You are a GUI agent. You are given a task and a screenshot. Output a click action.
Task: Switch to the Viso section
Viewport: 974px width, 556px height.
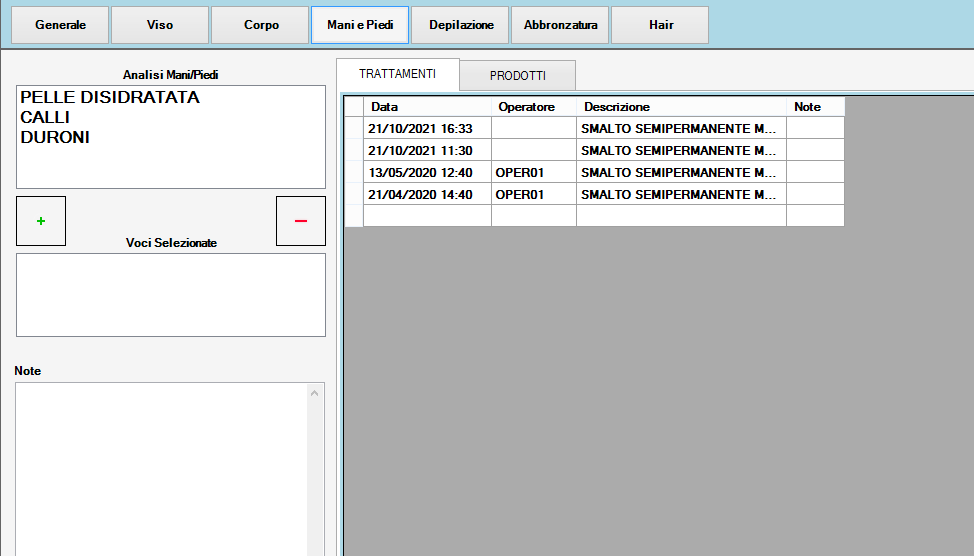[x=160, y=25]
